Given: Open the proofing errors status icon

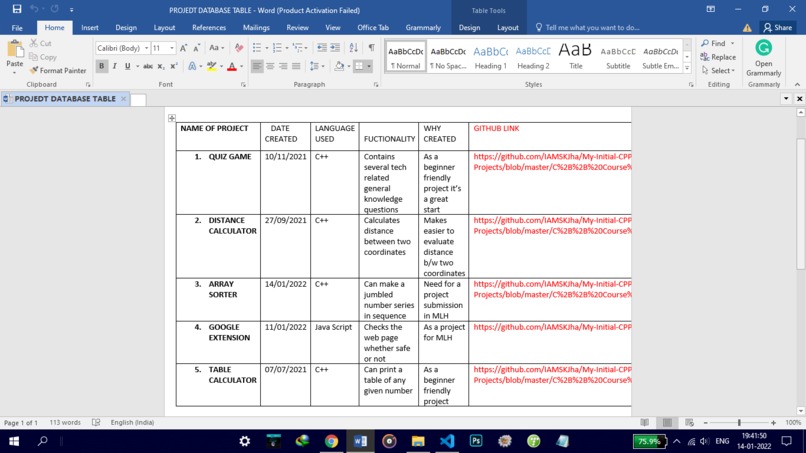Looking at the screenshot, I should pyautogui.click(x=96, y=422).
